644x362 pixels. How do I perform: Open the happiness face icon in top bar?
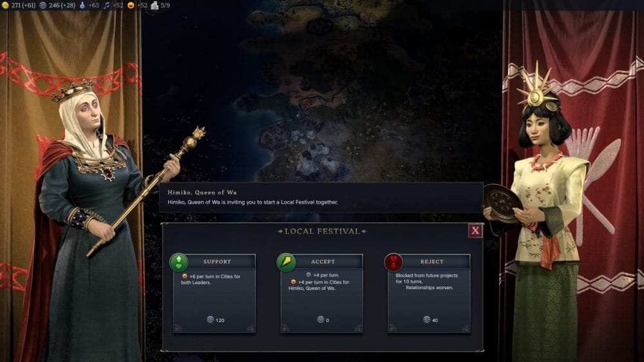point(131,5)
